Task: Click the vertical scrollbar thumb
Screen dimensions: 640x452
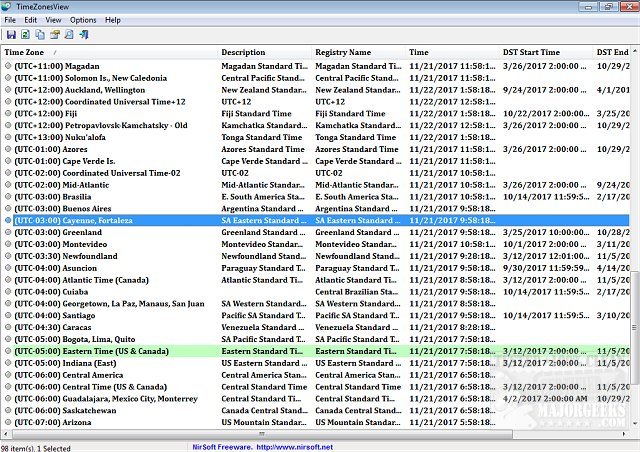Action: (635, 327)
